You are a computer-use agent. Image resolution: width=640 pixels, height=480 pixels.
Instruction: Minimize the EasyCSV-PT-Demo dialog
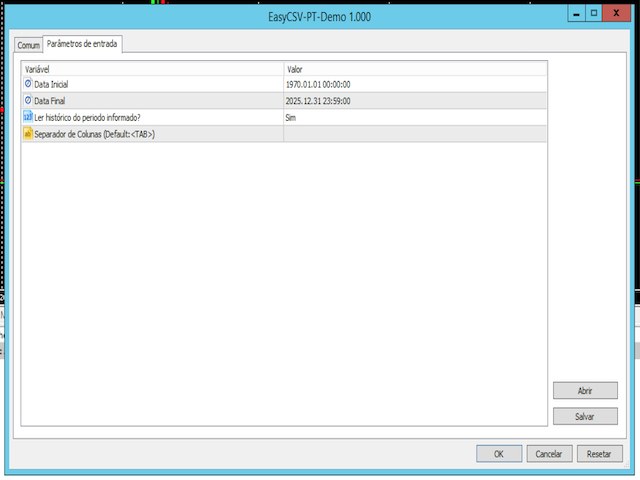click(576, 14)
